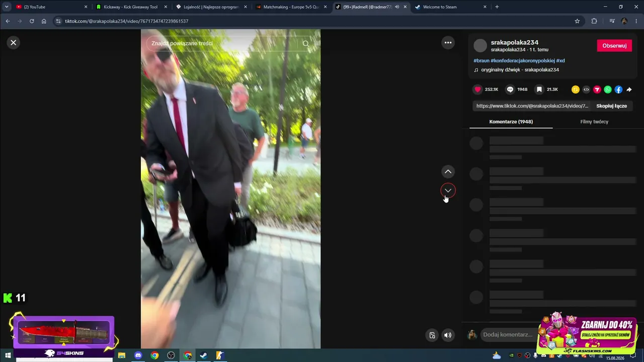Go to the browser home page
Viewport: 644px width, 362px height.
[44, 21]
